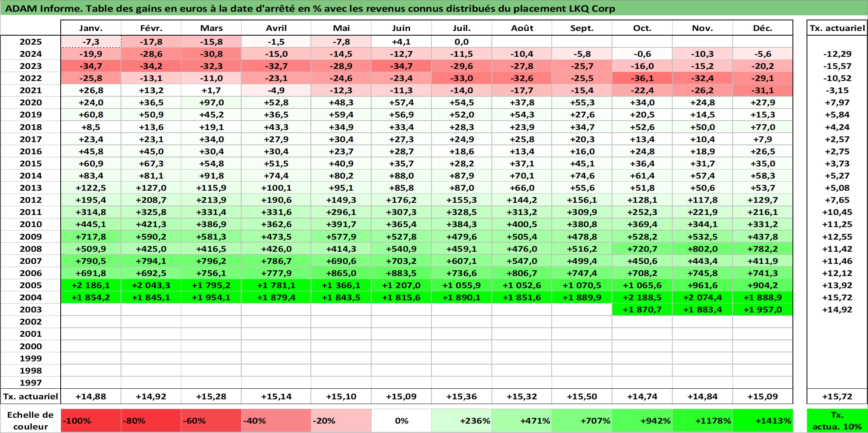
Task: Click the '+707%' color scale swatch
Action: pyautogui.click(x=582, y=421)
